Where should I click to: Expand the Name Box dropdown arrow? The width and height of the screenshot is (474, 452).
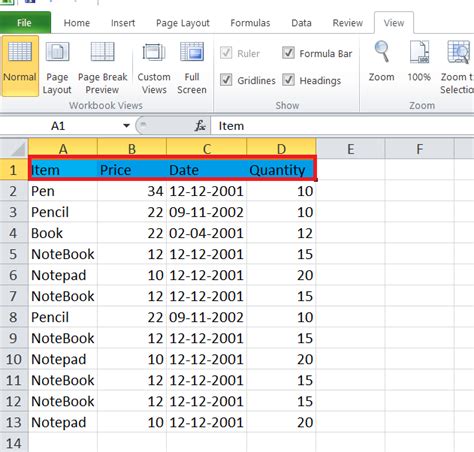tap(126, 126)
